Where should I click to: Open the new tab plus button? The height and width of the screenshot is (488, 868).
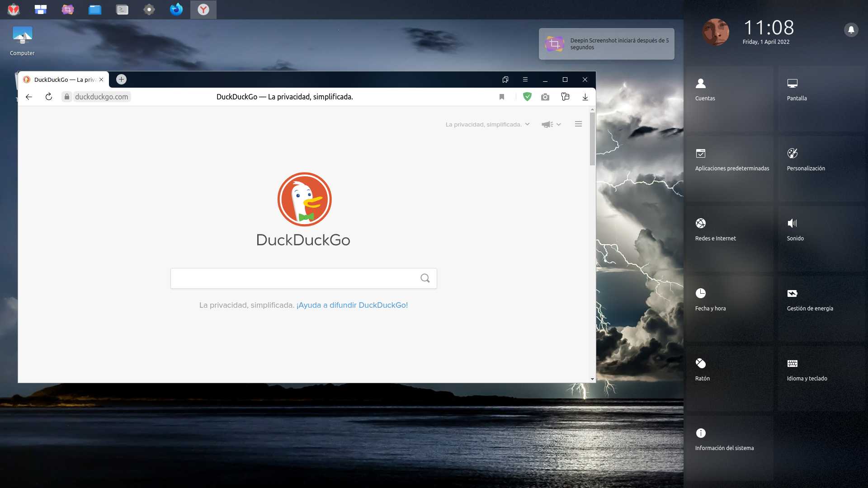pyautogui.click(x=121, y=80)
